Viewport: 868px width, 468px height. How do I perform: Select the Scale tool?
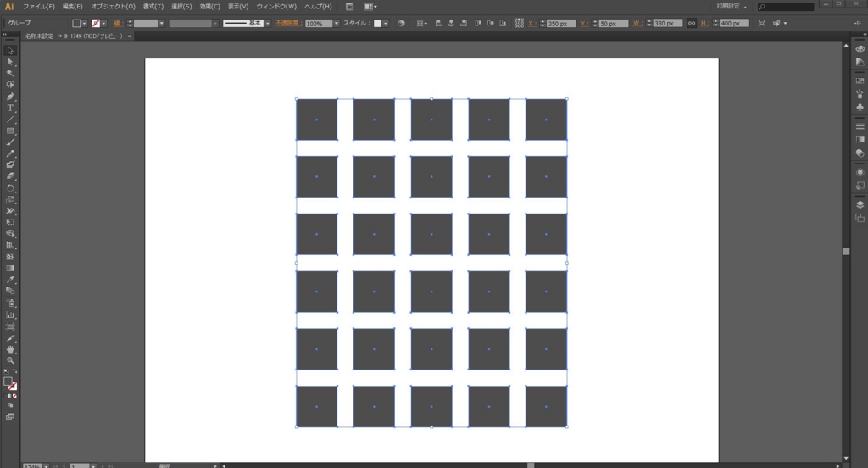coord(10,199)
